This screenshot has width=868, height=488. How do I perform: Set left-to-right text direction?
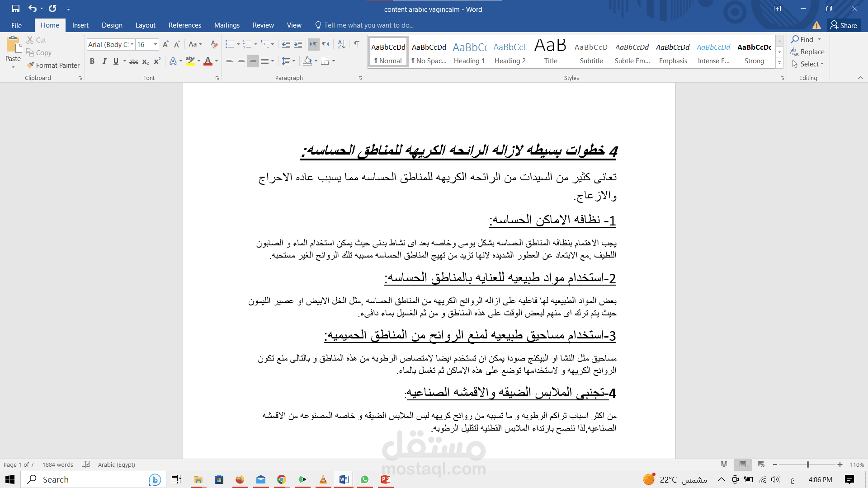tap(313, 44)
